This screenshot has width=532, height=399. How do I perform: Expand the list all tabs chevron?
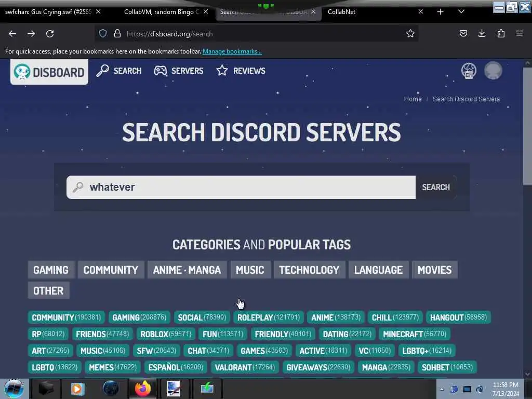[x=461, y=11]
